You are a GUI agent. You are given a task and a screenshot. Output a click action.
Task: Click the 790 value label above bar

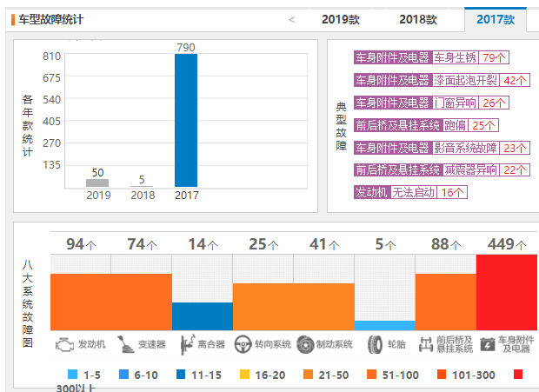pyautogui.click(x=186, y=48)
